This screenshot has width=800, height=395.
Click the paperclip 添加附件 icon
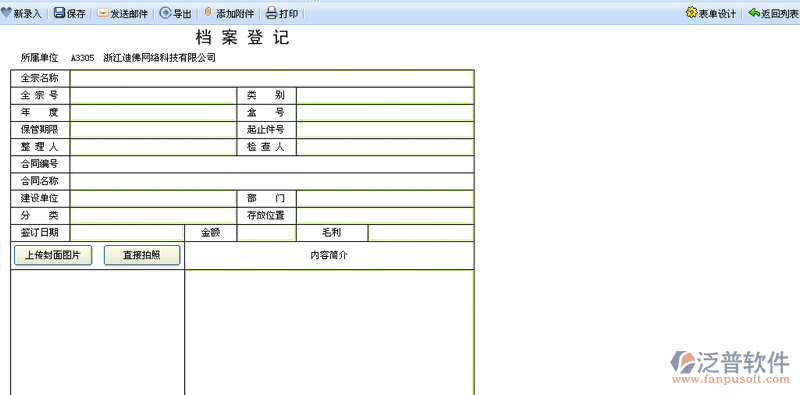(x=208, y=12)
